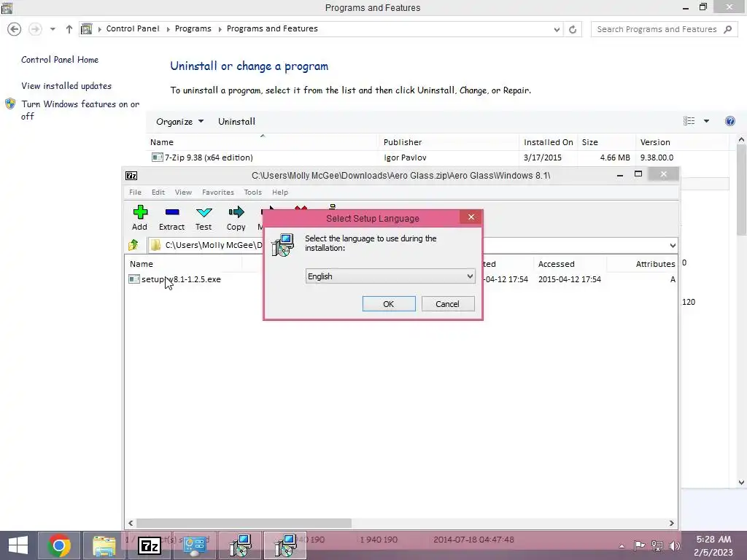This screenshot has width=747, height=560.
Task: Open the Organize dropdown menu
Action: point(179,122)
